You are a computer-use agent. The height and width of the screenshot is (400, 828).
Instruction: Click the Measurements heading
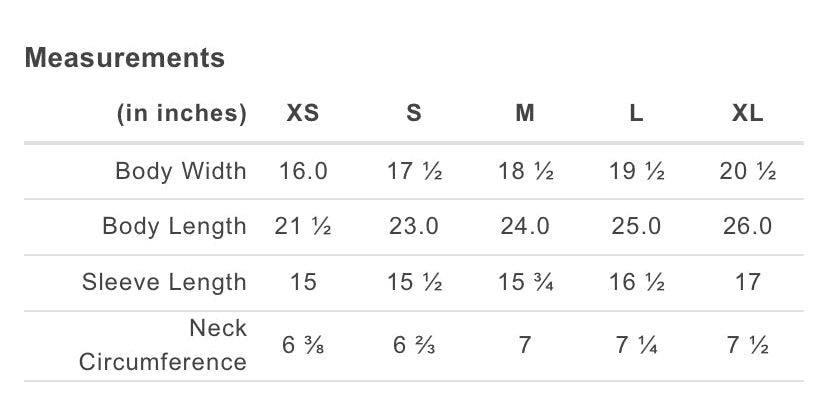coord(125,58)
